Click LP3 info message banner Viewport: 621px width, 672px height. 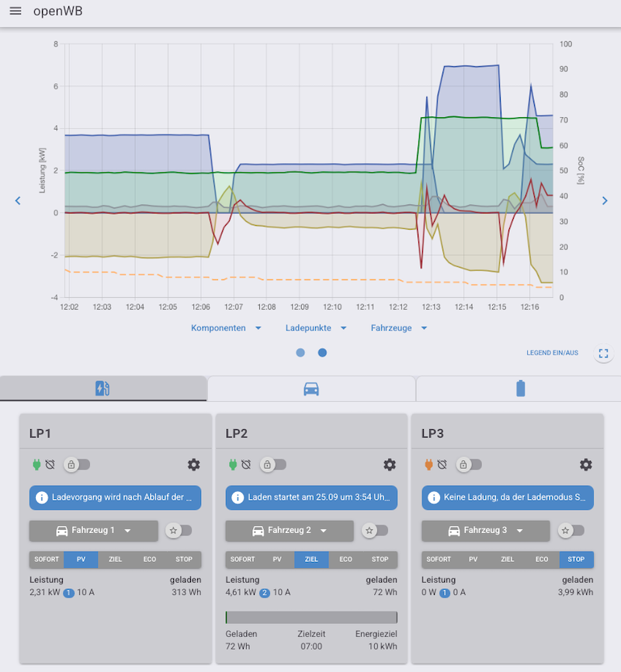[x=508, y=497]
